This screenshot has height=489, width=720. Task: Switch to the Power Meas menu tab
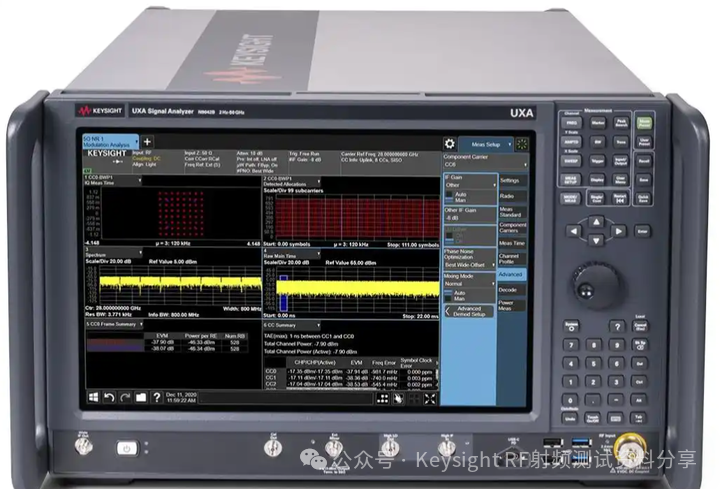512,305
